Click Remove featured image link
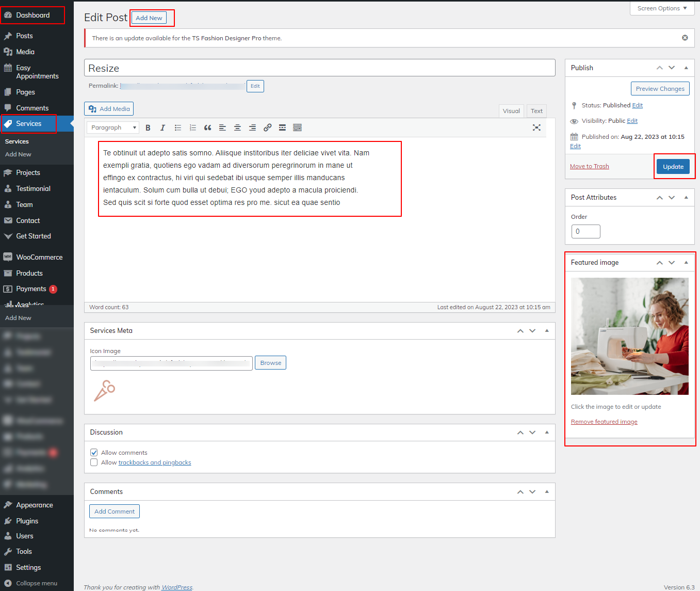This screenshot has height=591, width=700. pos(604,422)
